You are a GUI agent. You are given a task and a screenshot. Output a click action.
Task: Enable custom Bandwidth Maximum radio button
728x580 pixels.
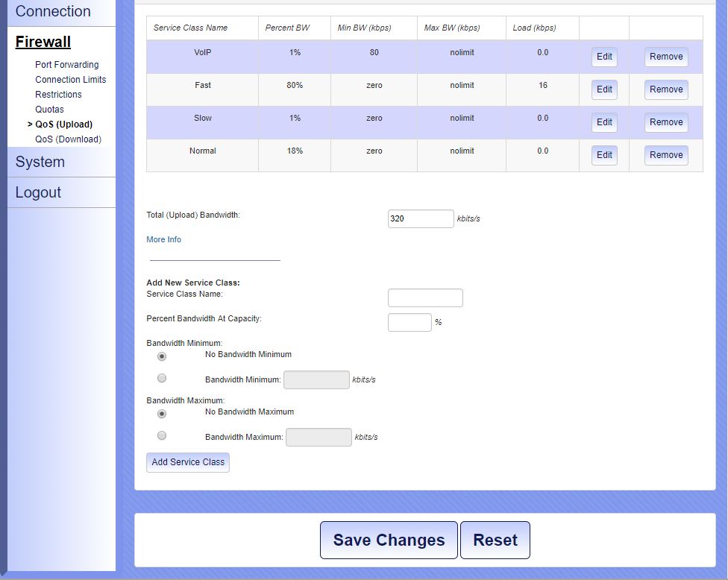coord(162,435)
